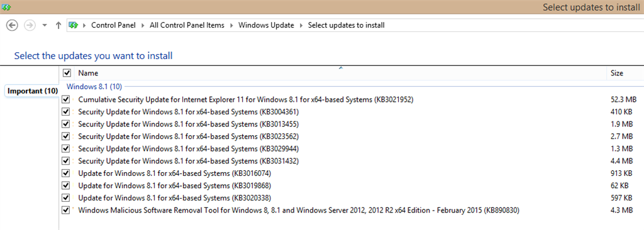Uncheck Security Update KB3023562 checkbox

(x=65, y=136)
